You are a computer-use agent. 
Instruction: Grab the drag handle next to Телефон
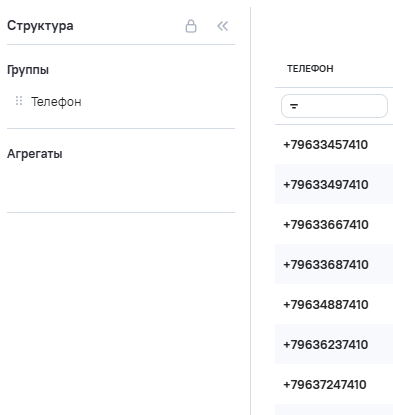(19, 101)
